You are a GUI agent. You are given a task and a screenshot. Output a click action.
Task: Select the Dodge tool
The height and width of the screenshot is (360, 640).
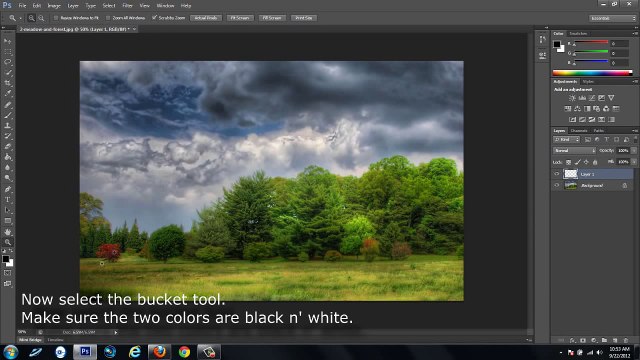pos(7,178)
